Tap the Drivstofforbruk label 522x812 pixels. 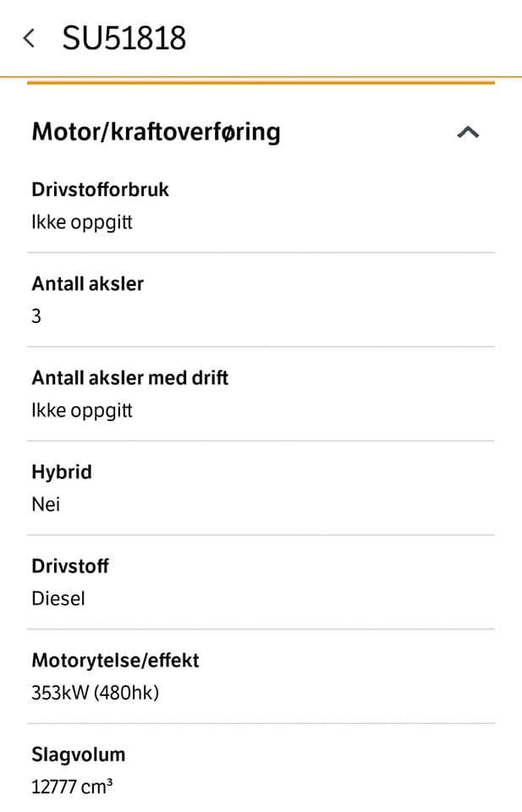(x=101, y=189)
